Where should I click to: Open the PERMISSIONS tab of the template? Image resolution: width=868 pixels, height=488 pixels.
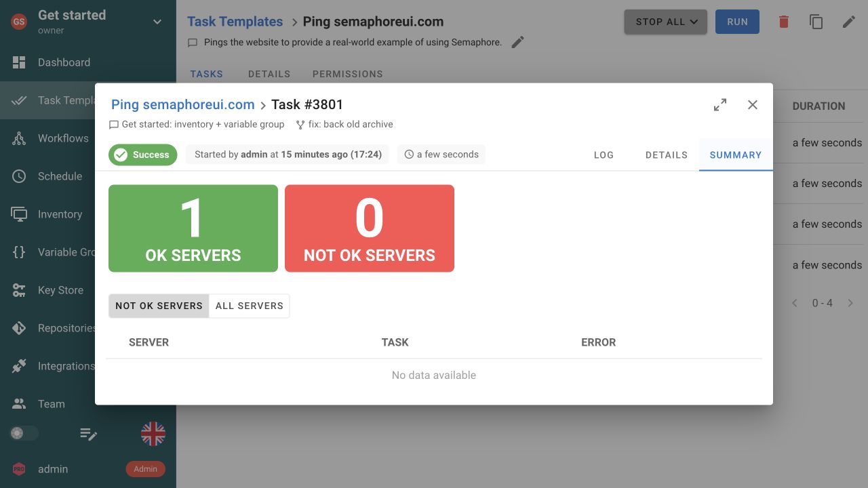[348, 74]
